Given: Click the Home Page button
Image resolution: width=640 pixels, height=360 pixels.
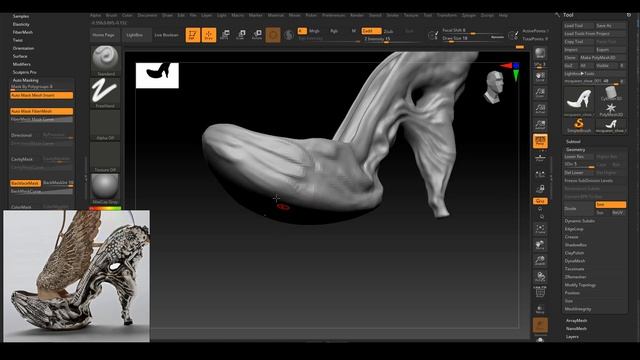Looking at the screenshot, I should (x=104, y=35).
